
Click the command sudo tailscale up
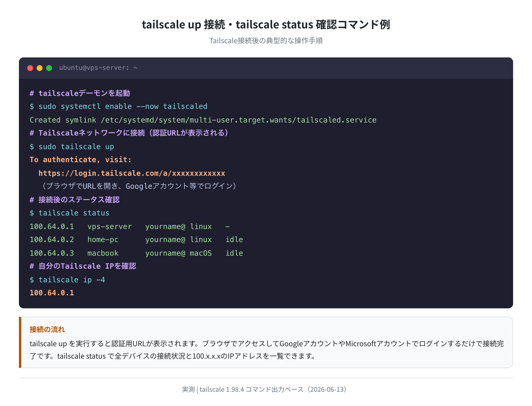coord(72,146)
